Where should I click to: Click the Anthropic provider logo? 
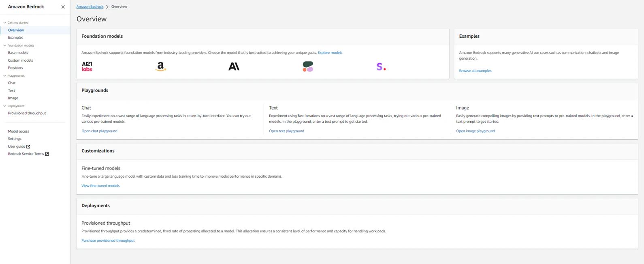coord(234,67)
